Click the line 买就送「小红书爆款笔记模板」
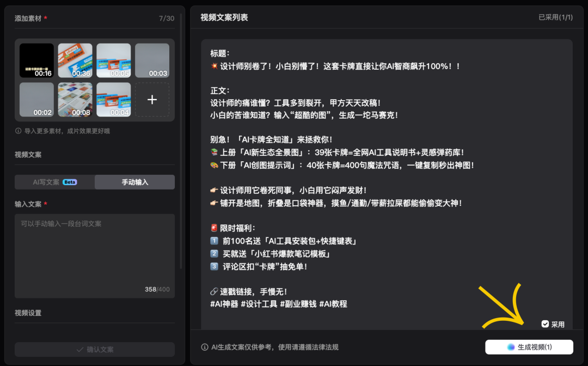588x366 pixels. [x=271, y=254]
